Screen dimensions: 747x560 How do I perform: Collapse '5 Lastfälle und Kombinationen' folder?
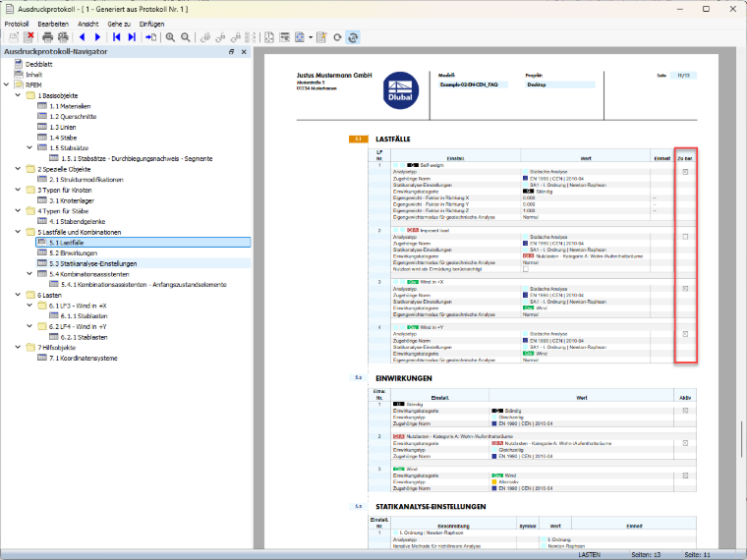[18, 232]
